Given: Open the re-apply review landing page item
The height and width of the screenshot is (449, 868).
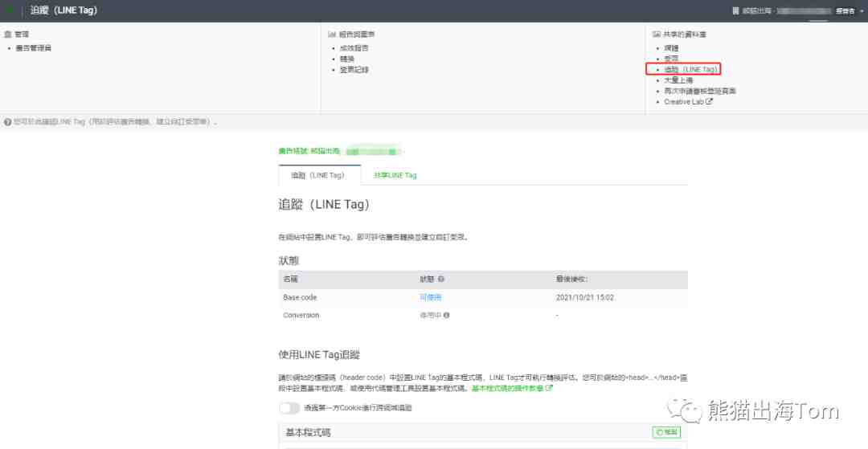Looking at the screenshot, I should (x=700, y=91).
